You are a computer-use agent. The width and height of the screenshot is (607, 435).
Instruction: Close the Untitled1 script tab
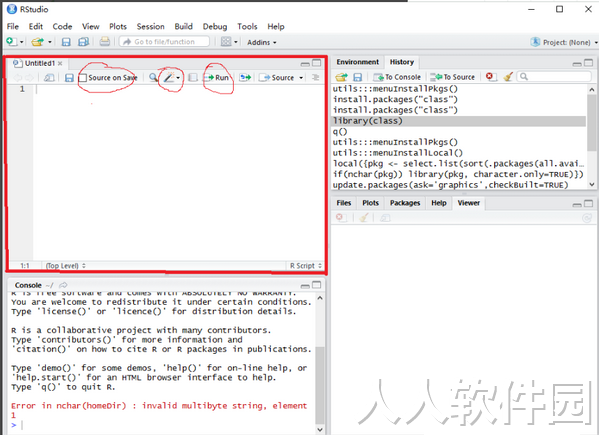coord(60,63)
